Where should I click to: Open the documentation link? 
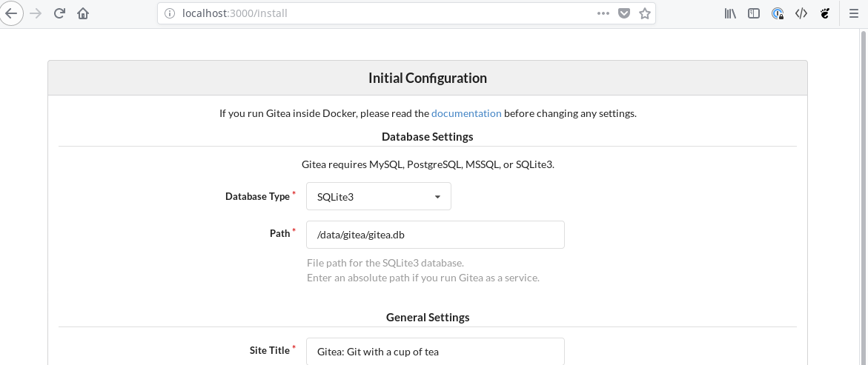(466, 114)
